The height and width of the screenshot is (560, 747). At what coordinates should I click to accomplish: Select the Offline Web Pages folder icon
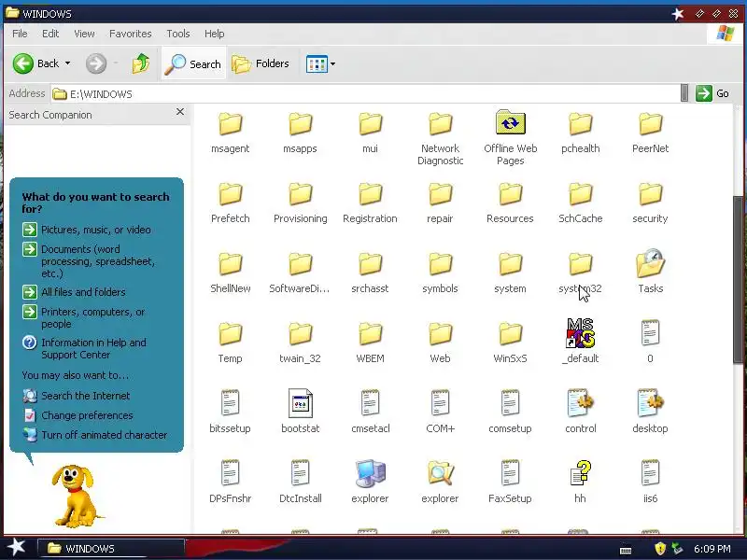(x=510, y=122)
